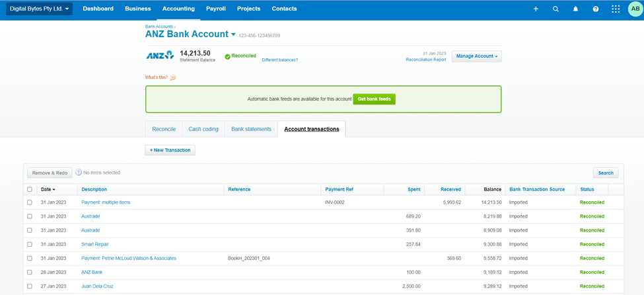The width and height of the screenshot is (644, 295).
Task: Check the Austrade 689.20 row checkbox
Action: [29, 216]
